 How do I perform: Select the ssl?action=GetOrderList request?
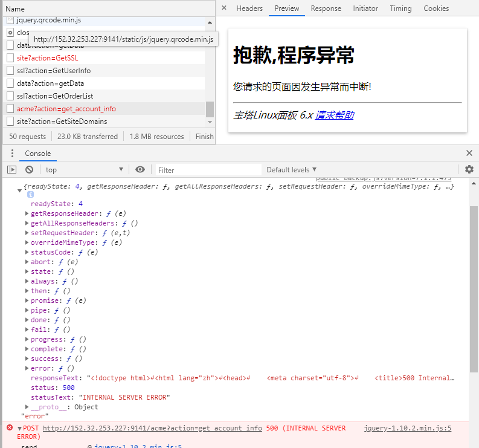point(104,96)
